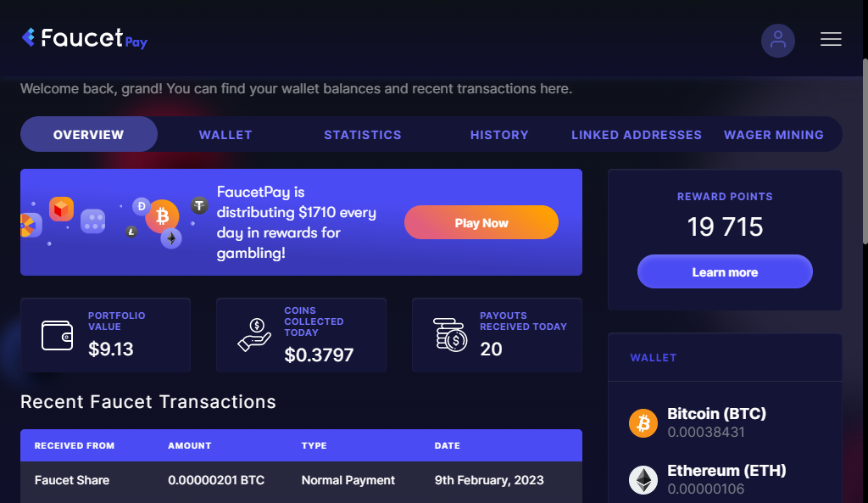This screenshot has width=868, height=503.
Task: Go to the History tab
Action: [499, 135]
